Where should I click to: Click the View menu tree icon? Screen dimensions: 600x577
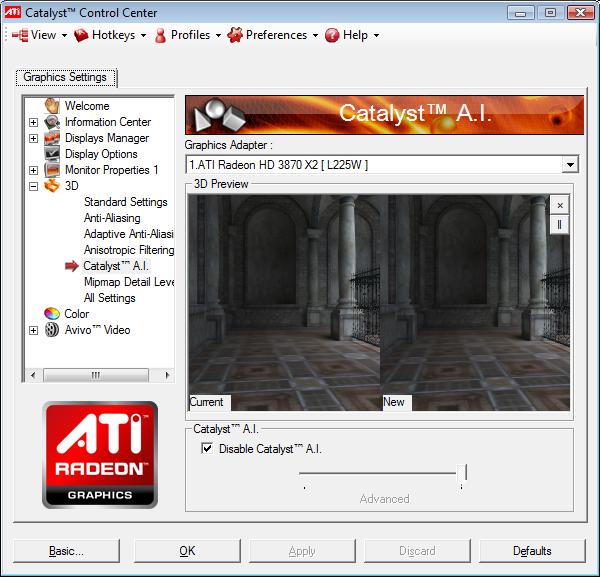[20, 35]
